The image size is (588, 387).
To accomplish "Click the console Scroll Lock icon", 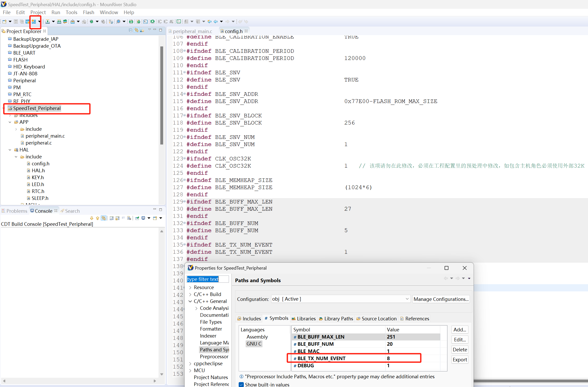I will (x=118, y=218).
